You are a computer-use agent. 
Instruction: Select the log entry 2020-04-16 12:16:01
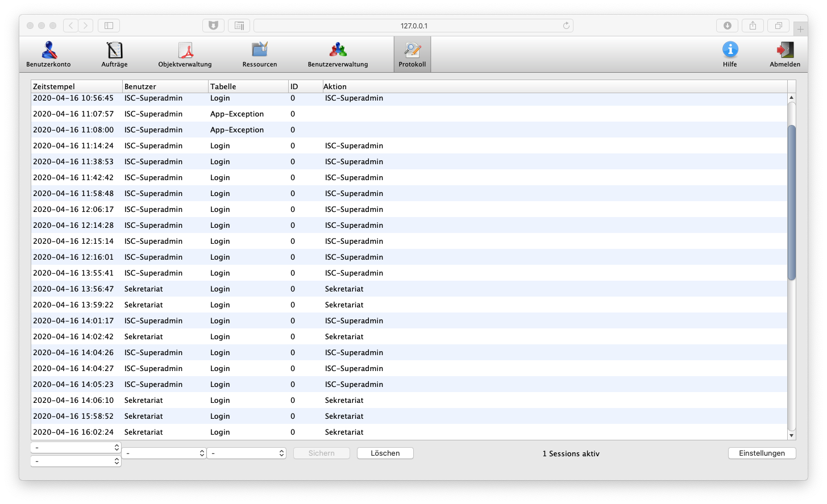click(x=409, y=257)
